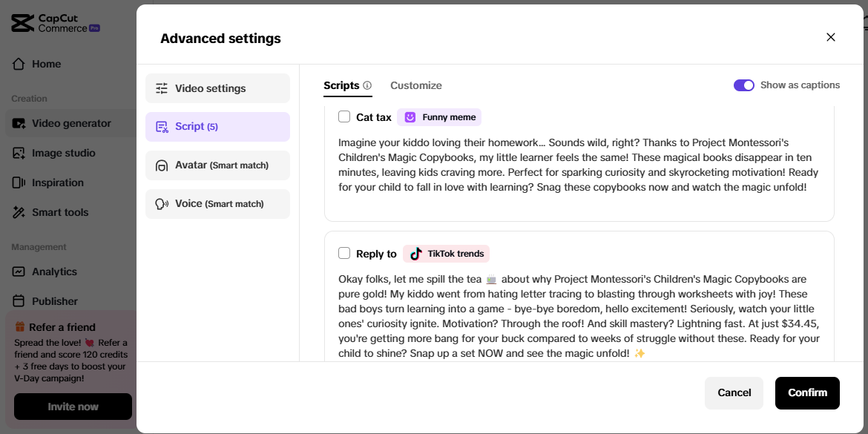Screen dimensions: 868x434
Task: Open the Voice (Smart match) section
Action: point(217,204)
